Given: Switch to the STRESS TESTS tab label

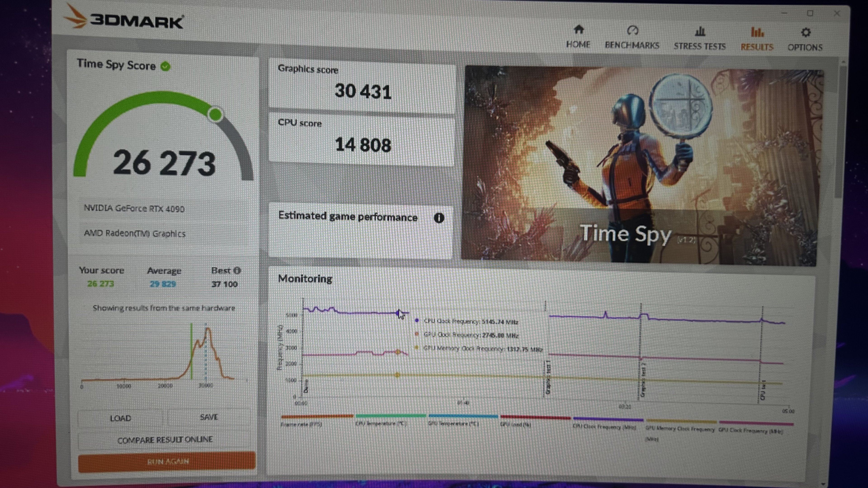Looking at the screenshot, I should [700, 46].
